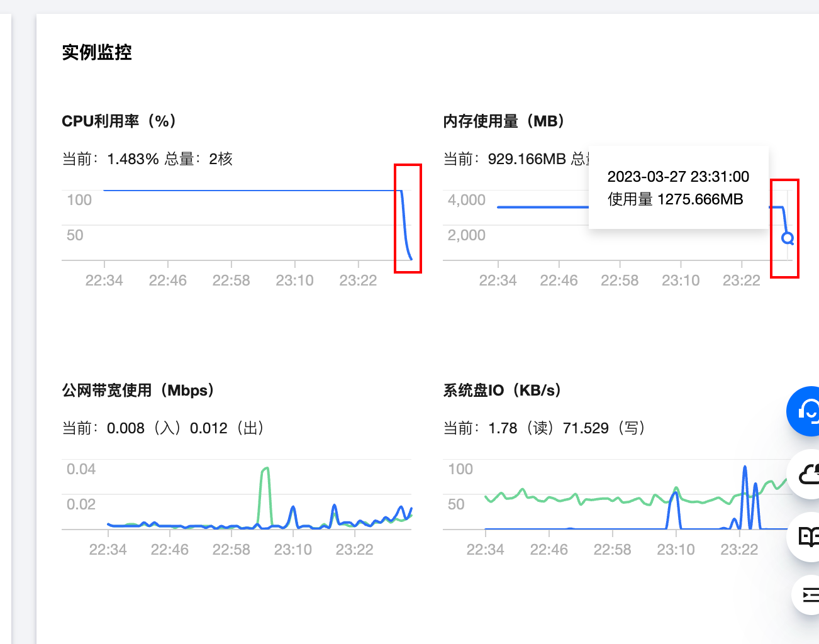Click the 公网带宽使用（Mbps） chart title
Viewport: 819px width, 644px height.
pyautogui.click(x=138, y=390)
